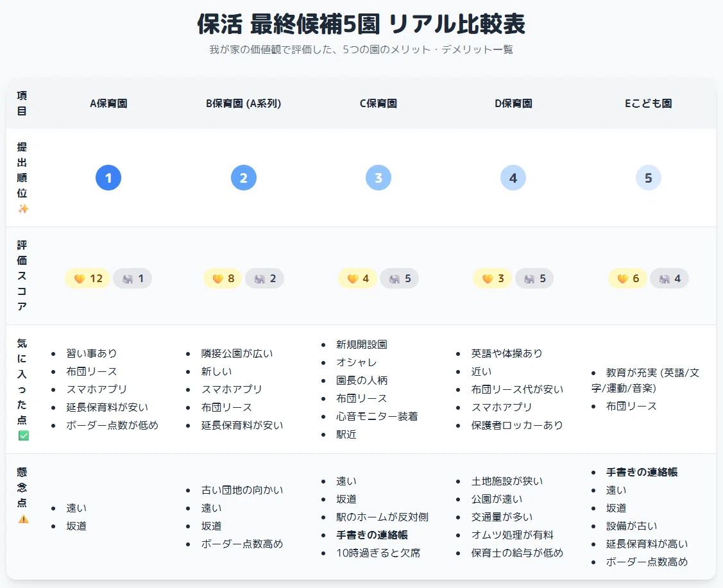Click the rank 5 circle badge
Viewport: 723px width, 588px height.
click(649, 178)
